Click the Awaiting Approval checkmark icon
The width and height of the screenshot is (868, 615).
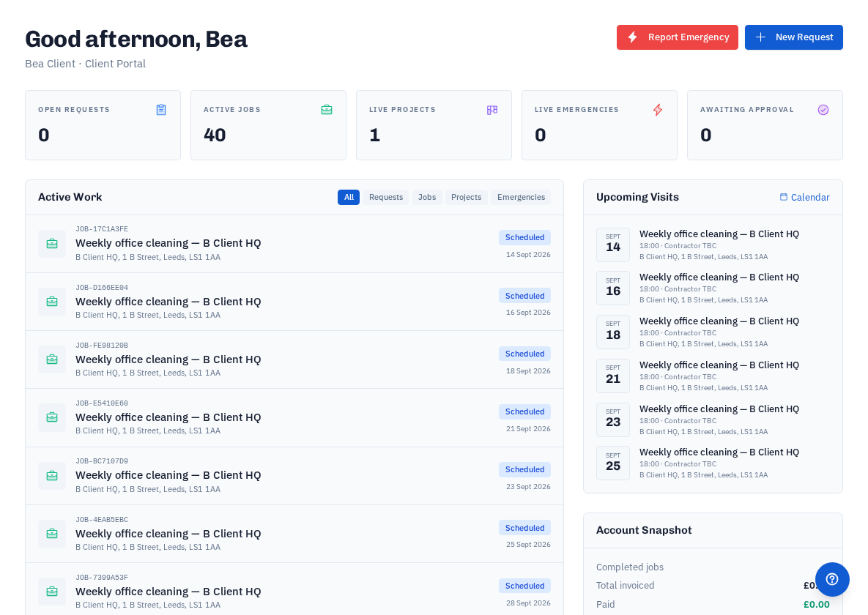[823, 110]
